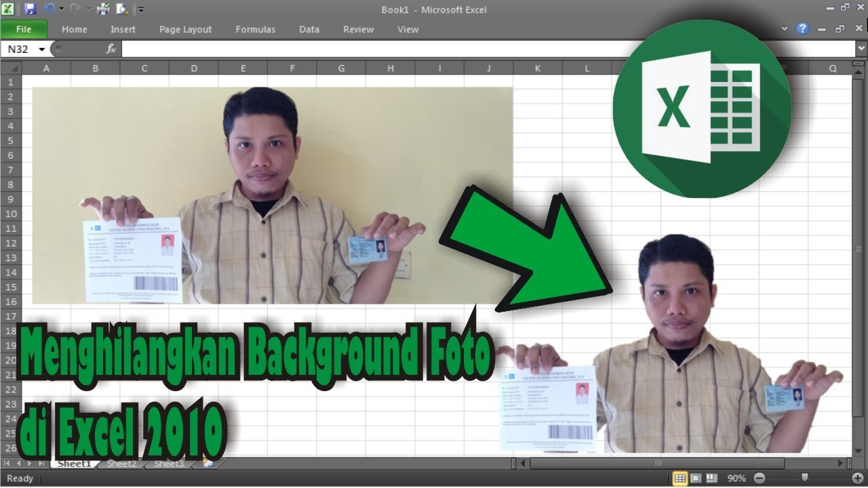Image resolution: width=868 pixels, height=488 pixels.
Task: Select the inserted photo at columns A–J
Action: coord(273,195)
